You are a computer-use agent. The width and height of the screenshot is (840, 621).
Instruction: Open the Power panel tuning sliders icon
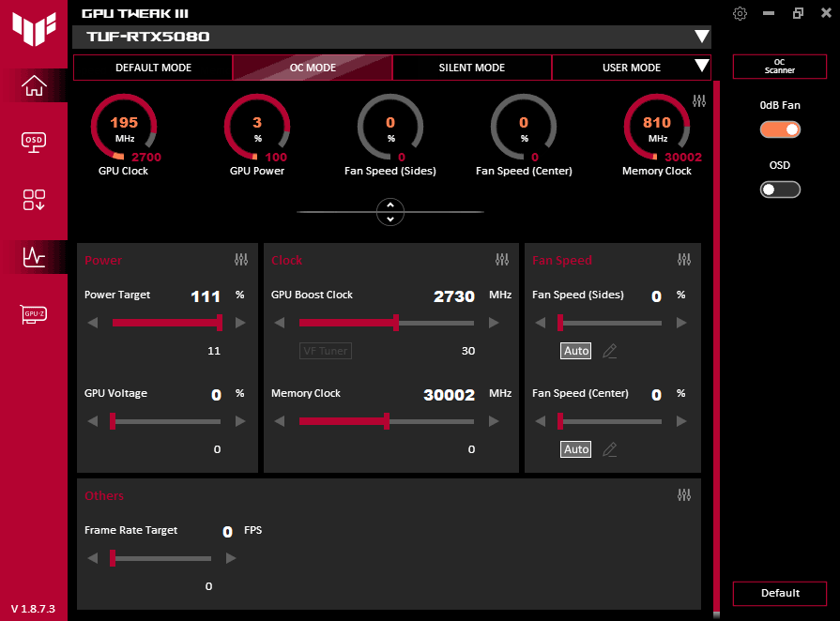pos(241,260)
